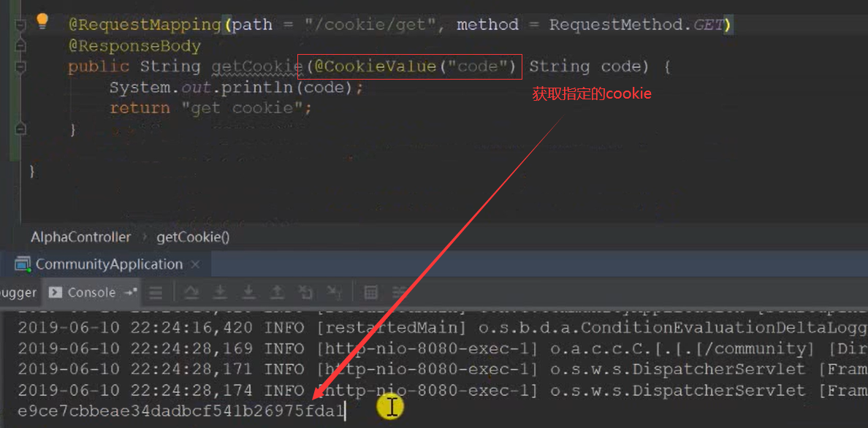Click o.s.b.d.a.ConditionEvaluationDeltaLogg logger name
The width and height of the screenshot is (868, 428).
click(673, 328)
